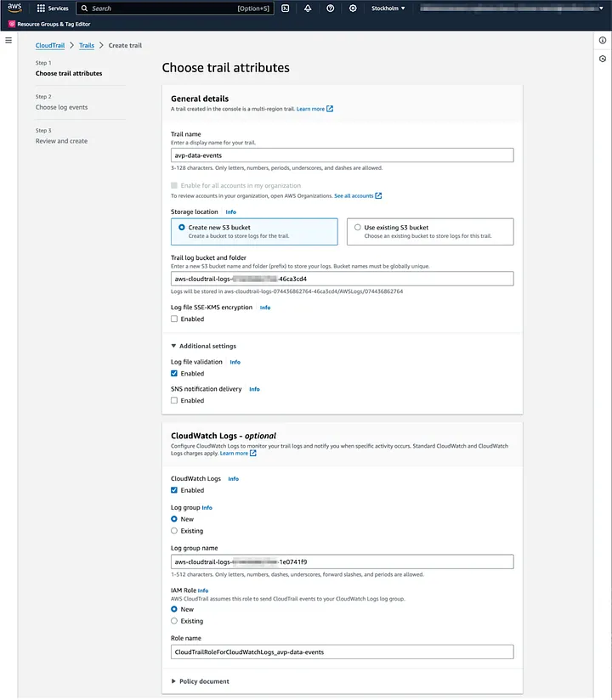Uncheck Log file validation Enabled
612x700 pixels.
174,373
